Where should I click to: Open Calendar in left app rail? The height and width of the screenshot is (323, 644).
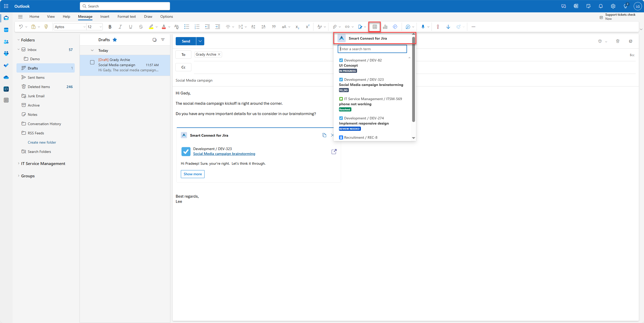(6, 30)
